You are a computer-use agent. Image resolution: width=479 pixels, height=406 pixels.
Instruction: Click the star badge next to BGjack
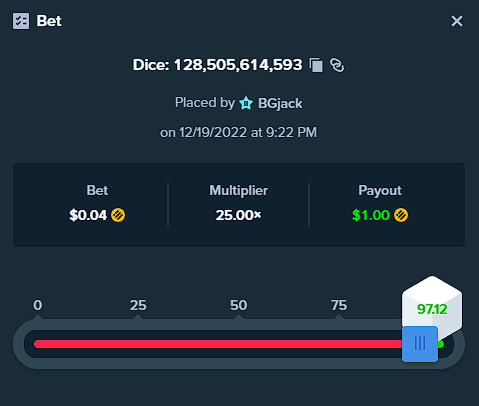(246, 103)
